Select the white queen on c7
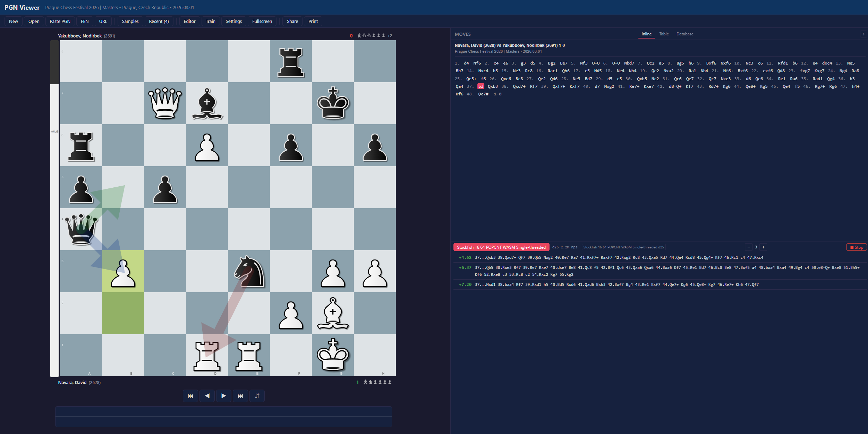This screenshot has width=868, height=434. tap(165, 103)
